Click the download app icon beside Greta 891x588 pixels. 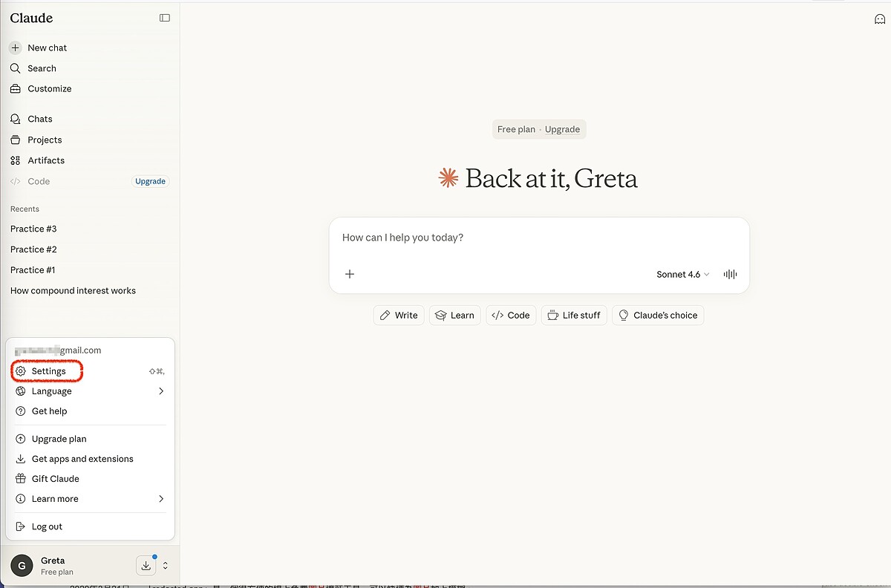146,566
